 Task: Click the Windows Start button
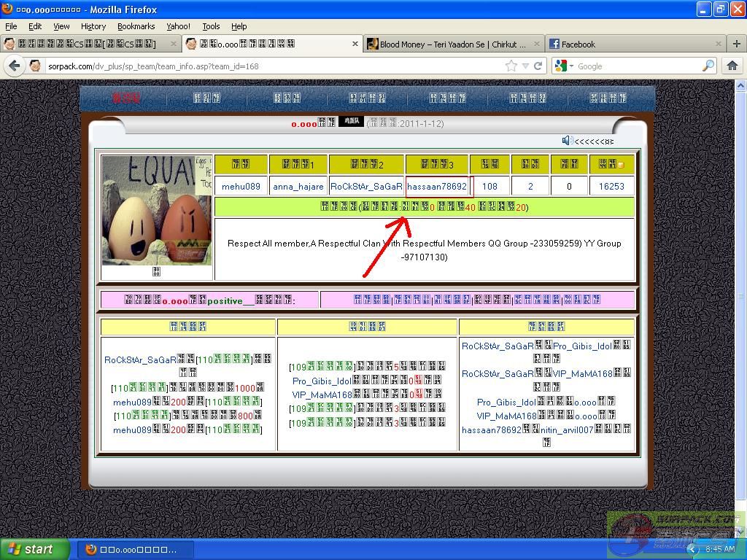pyautogui.click(x=34, y=549)
